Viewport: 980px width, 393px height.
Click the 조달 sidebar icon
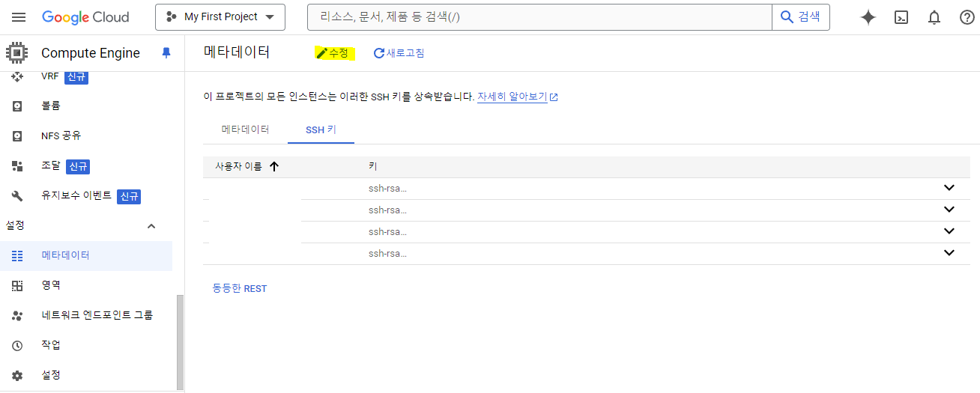[x=17, y=166]
